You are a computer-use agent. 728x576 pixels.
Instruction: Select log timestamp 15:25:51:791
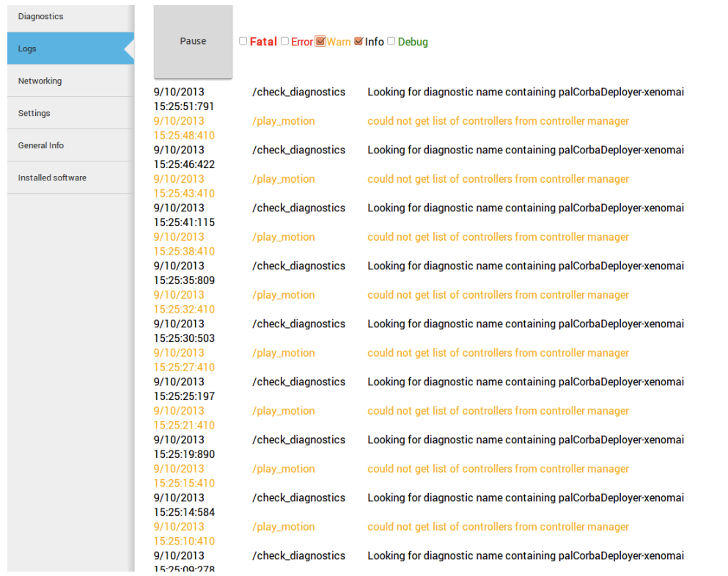[x=184, y=106]
